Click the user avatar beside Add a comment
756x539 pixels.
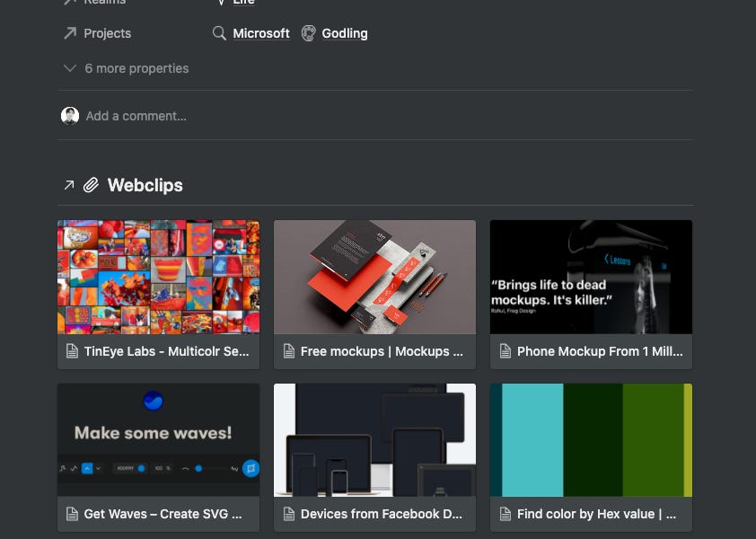coord(70,116)
